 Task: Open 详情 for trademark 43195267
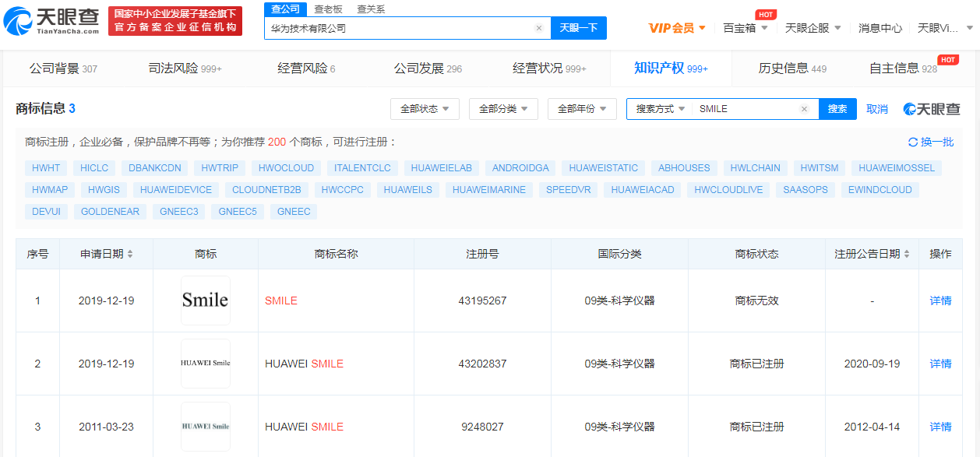940,301
